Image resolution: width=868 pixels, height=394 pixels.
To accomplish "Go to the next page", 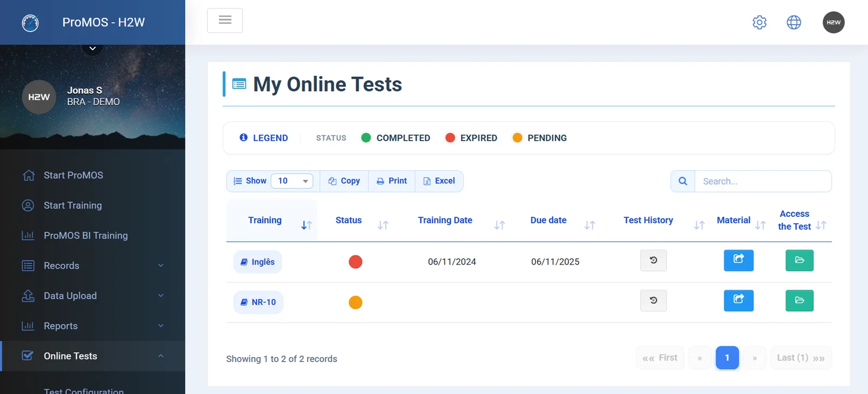I will pyautogui.click(x=755, y=358).
